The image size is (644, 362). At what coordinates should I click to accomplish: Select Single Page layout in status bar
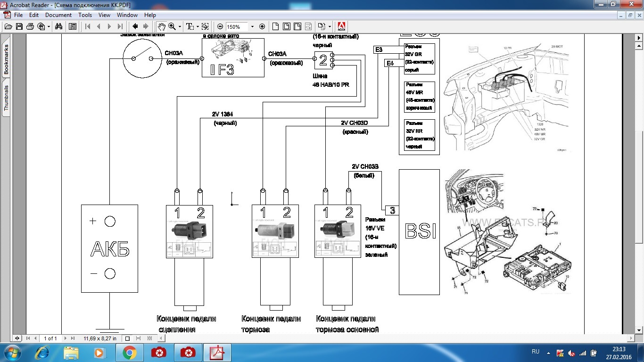point(127,338)
